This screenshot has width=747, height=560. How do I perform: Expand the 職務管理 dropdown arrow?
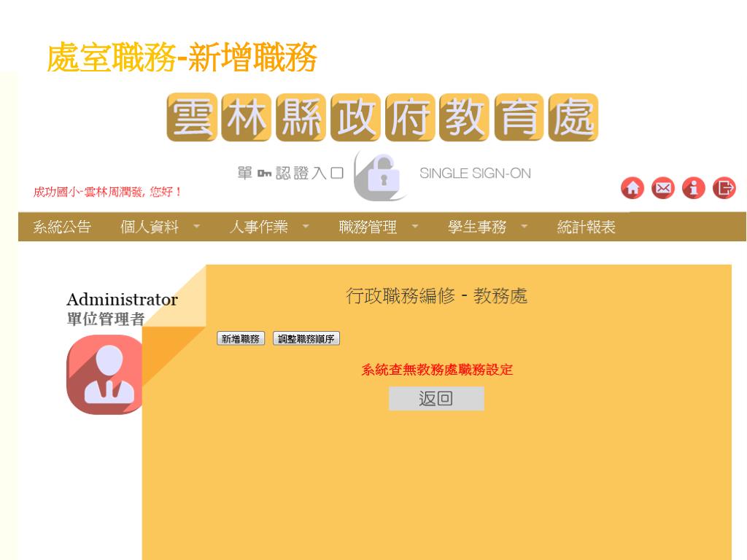(x=415, y=227)
